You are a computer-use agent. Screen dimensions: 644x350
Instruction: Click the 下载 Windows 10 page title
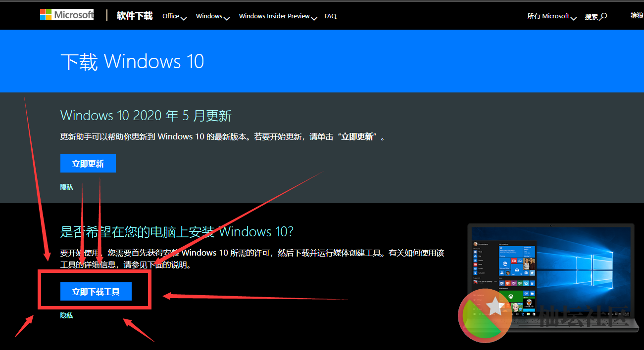click(132, 62)
